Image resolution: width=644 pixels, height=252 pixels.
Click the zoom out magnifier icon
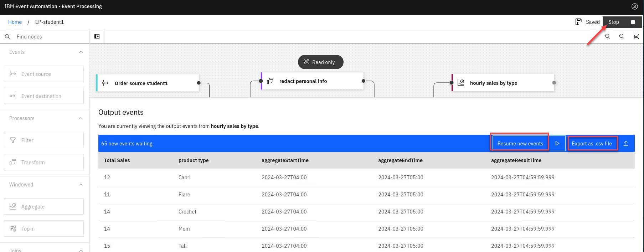[x=622, y=36]
